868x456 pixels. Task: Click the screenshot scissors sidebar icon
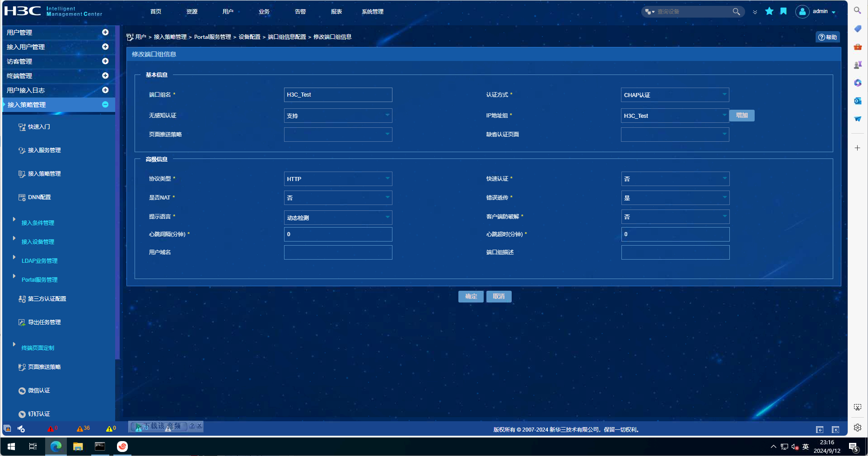(858, 407)
